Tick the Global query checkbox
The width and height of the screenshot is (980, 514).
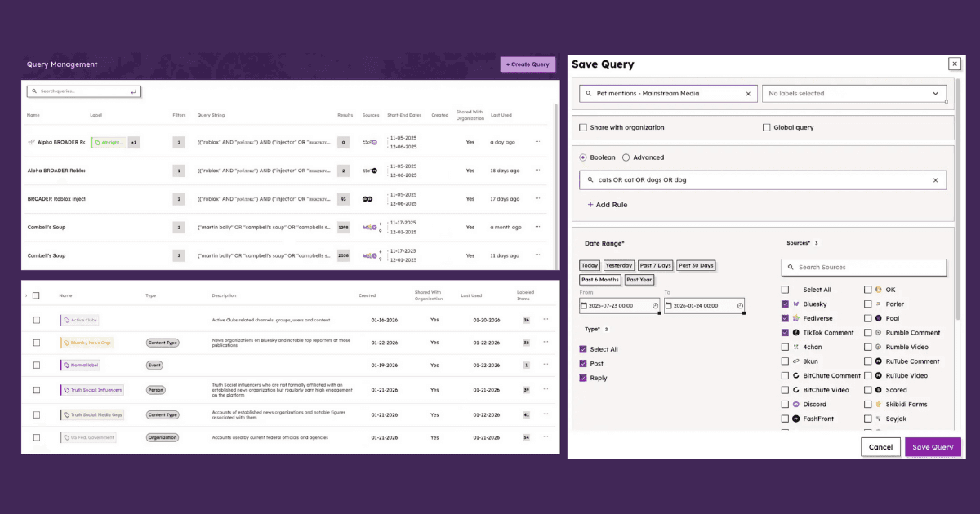[x=766, y=128]
